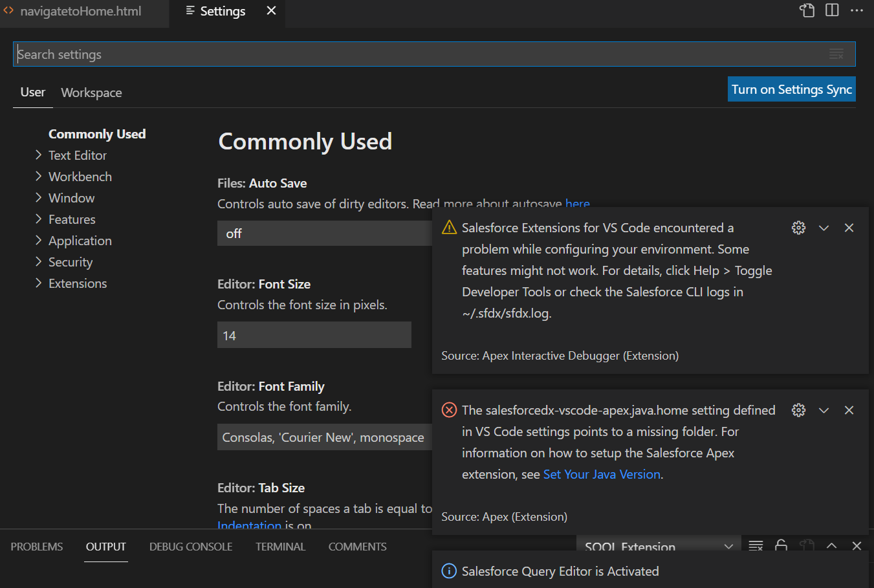874x588 pixels.
Task: Split the editor into two columns
Action: coord(832,10)
